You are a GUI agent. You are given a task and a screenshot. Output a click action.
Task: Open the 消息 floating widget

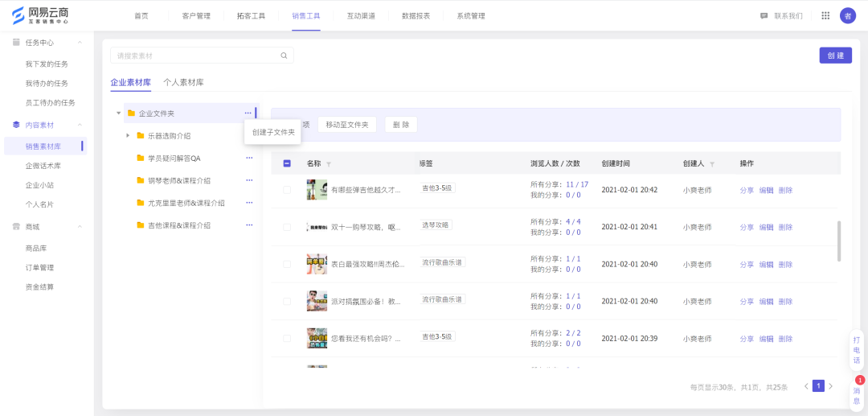(857, 396)
